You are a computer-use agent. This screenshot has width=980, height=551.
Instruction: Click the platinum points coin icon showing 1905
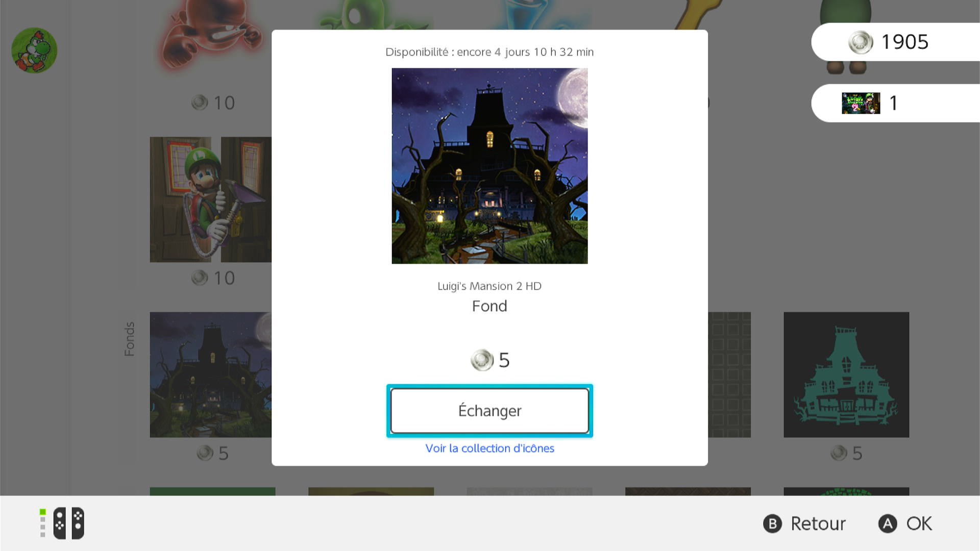[x=861, y=42]
